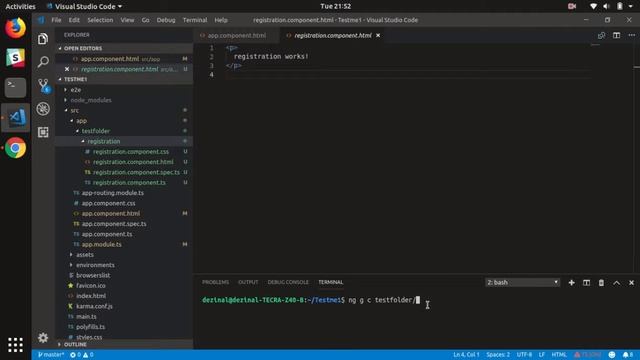Click Ln 4, Col 1 position indicator
Screen dimensions: 640x360
(466, 355)
